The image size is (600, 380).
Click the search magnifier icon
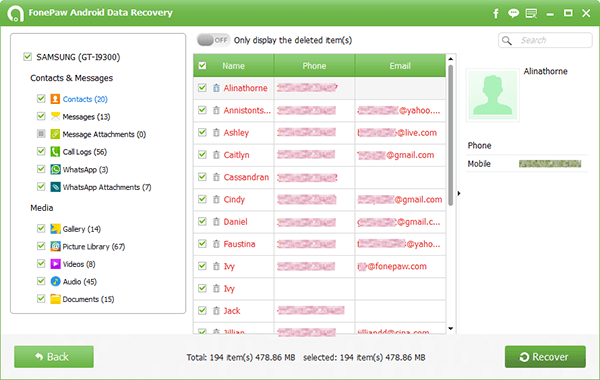tap(507, 40)
